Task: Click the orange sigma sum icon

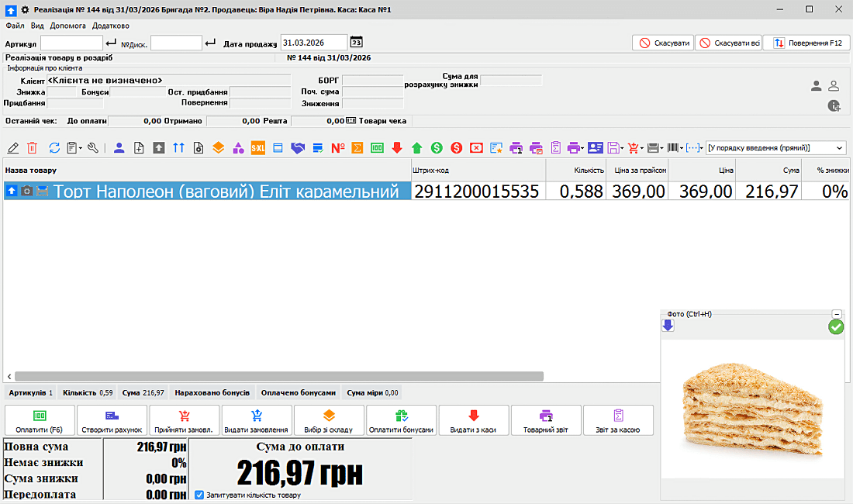Action: pyautogui.click(x=357, y=147)
